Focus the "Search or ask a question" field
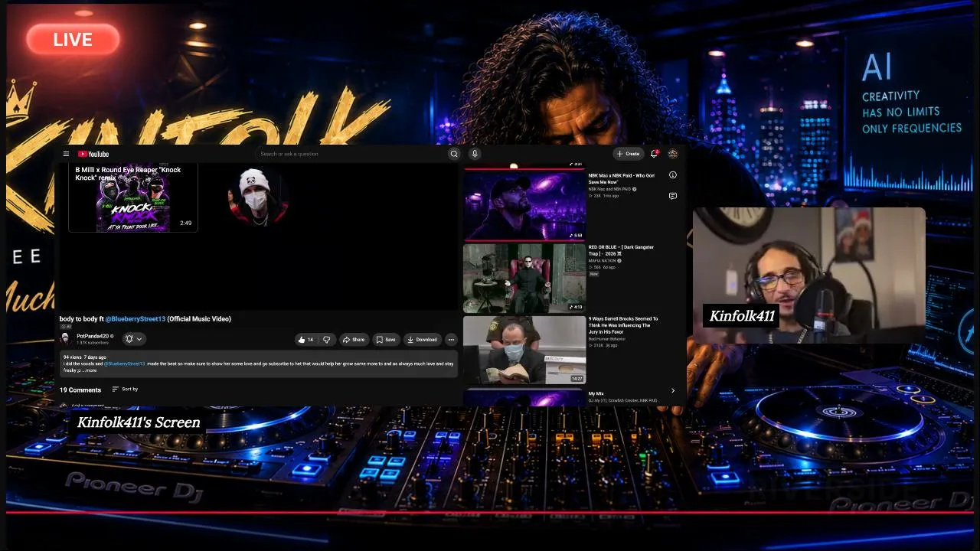This screenshot has width=980, height=551. [351, 154]
